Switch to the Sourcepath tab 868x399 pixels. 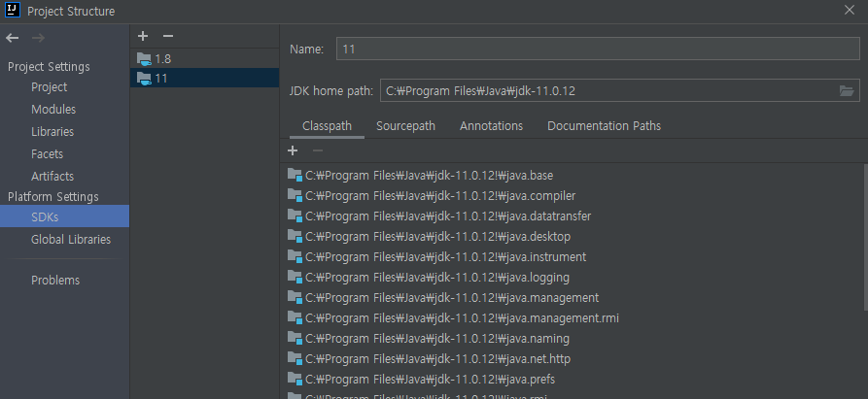tap(405, 126)
